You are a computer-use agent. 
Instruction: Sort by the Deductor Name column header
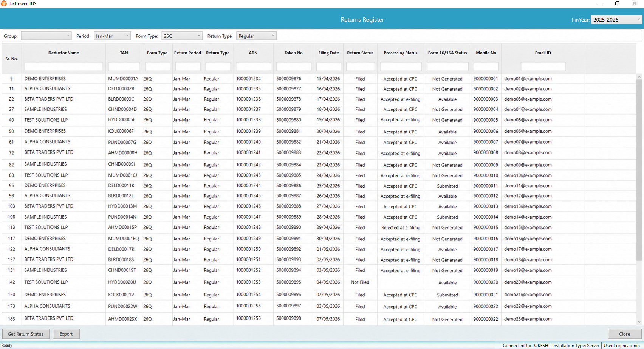coord(63,53)
